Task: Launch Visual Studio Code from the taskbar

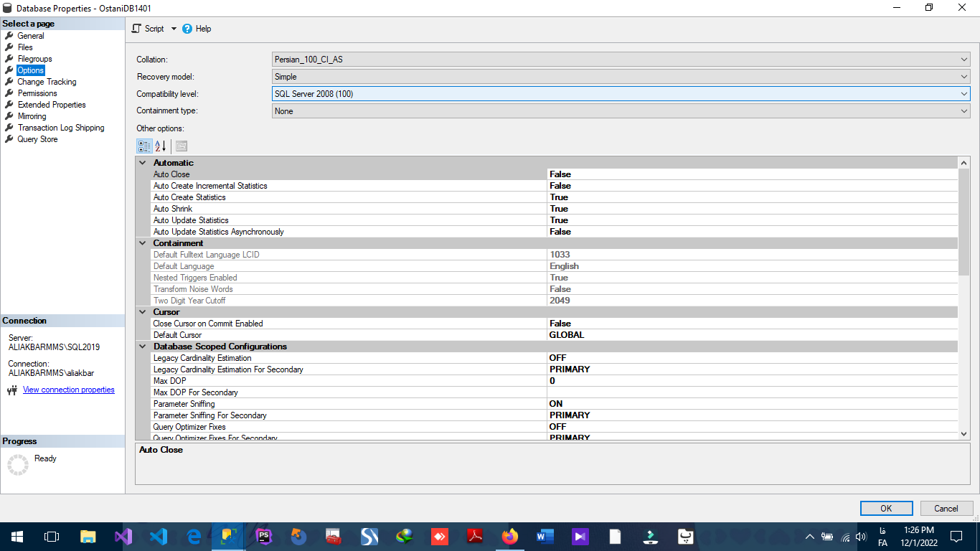Action: click(x=159, y=537)
